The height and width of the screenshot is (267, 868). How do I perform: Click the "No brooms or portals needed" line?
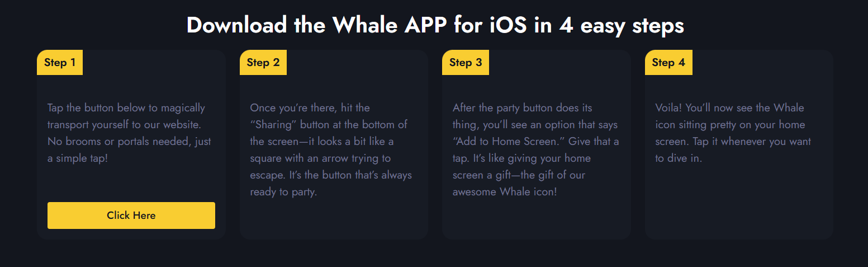(x=129, y=141)
